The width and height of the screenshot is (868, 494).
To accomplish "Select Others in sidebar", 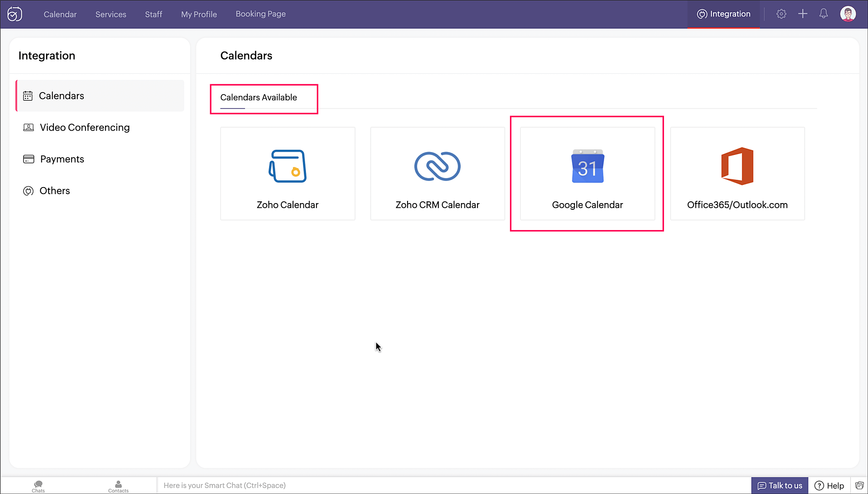I will click(x=100, y=191).
